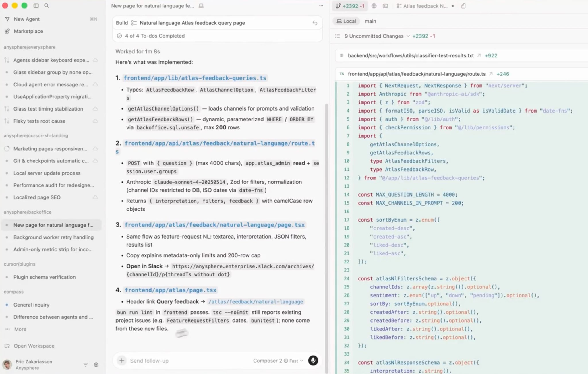Screen dimensions: 588x374
Task: Click the cloud icon beside Agents sidebar keyboard expe...
Action: coord(95,60)
